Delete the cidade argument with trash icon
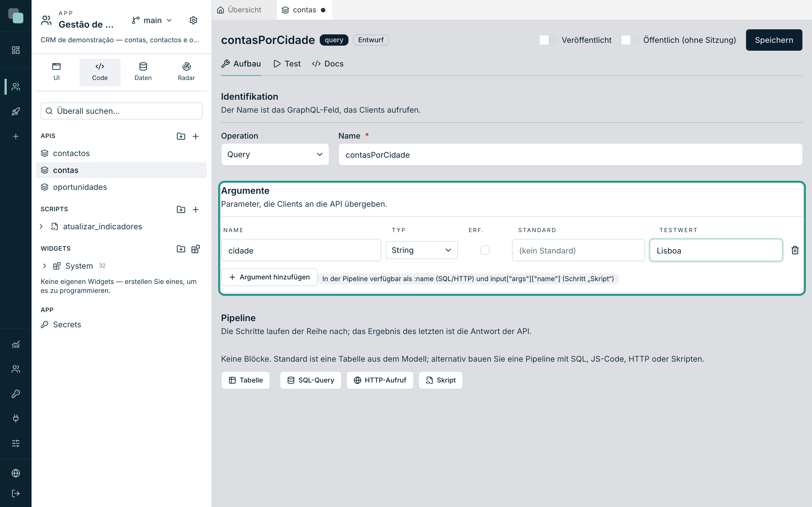This screenshot has width=812, height=507. coord(795,250)
